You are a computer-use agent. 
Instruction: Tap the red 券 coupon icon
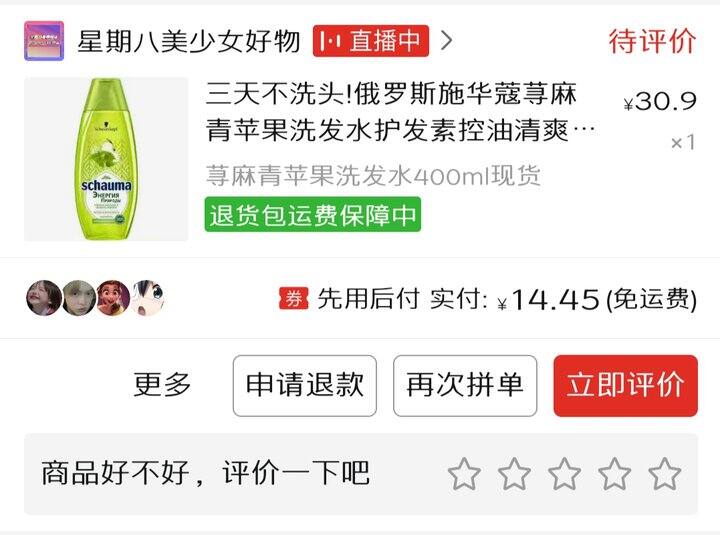point(294,298)
